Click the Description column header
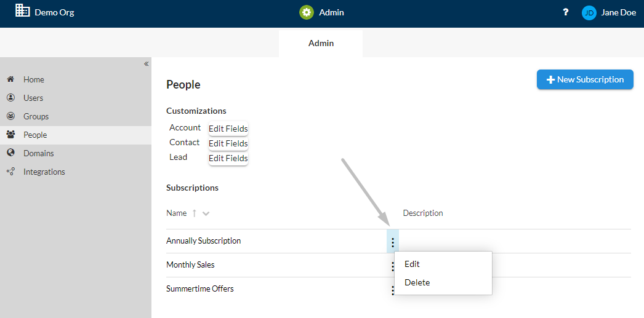 coord(422,213)
